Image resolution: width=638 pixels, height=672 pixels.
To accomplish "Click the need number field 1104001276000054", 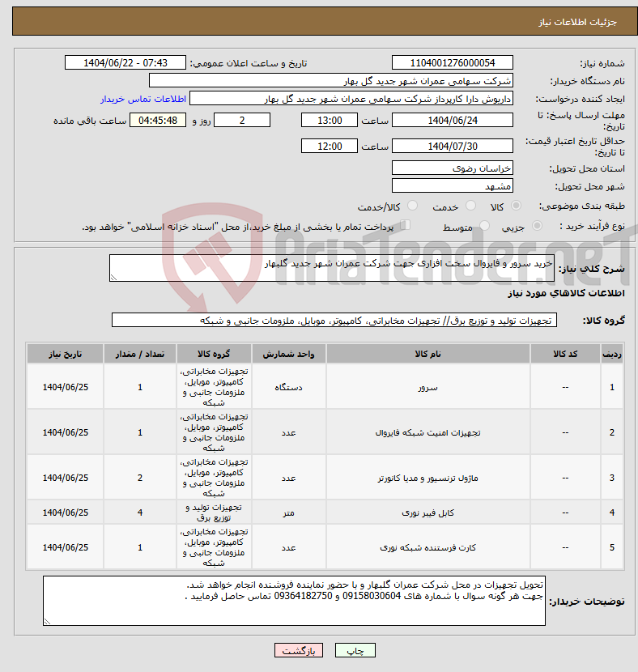I will [x=453, y=62].
